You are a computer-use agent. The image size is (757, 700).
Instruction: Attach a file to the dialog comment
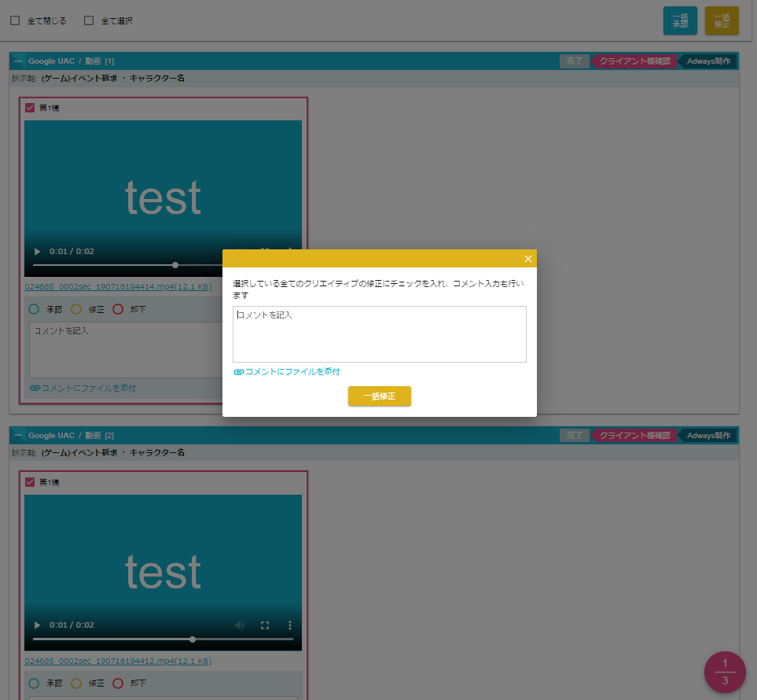point(287,371)
